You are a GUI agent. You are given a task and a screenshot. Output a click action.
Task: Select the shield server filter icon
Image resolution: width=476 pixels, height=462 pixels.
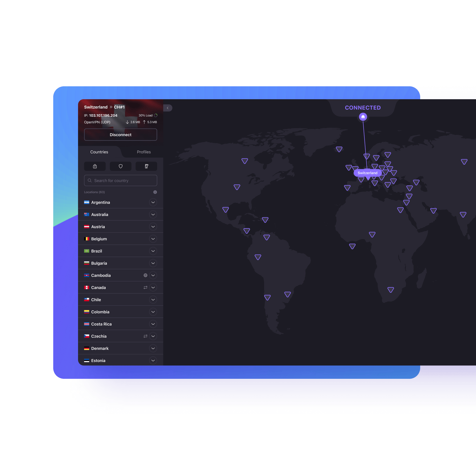[120, 166]
